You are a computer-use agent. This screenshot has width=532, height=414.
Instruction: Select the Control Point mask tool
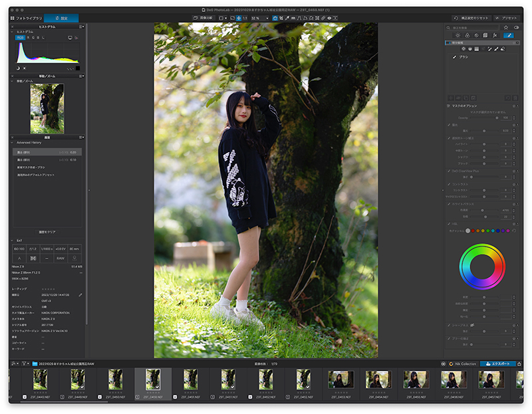click(x=464, y=49)
